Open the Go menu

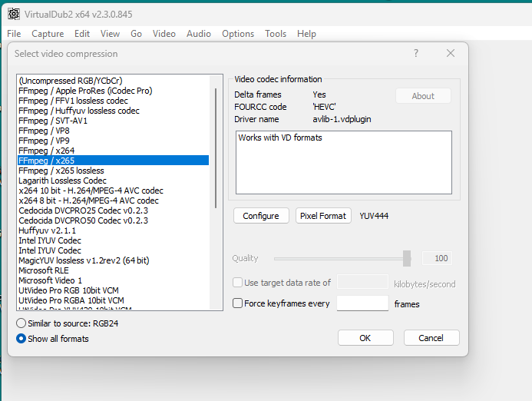(136, 34)
